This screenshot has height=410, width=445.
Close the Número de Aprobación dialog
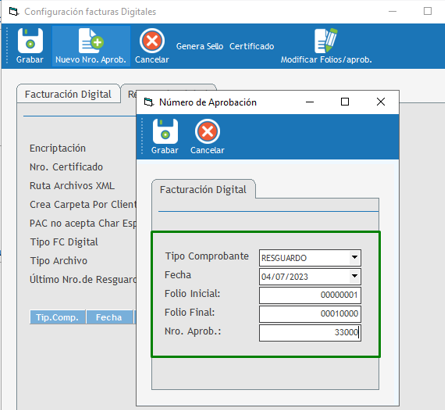point(381,102)
